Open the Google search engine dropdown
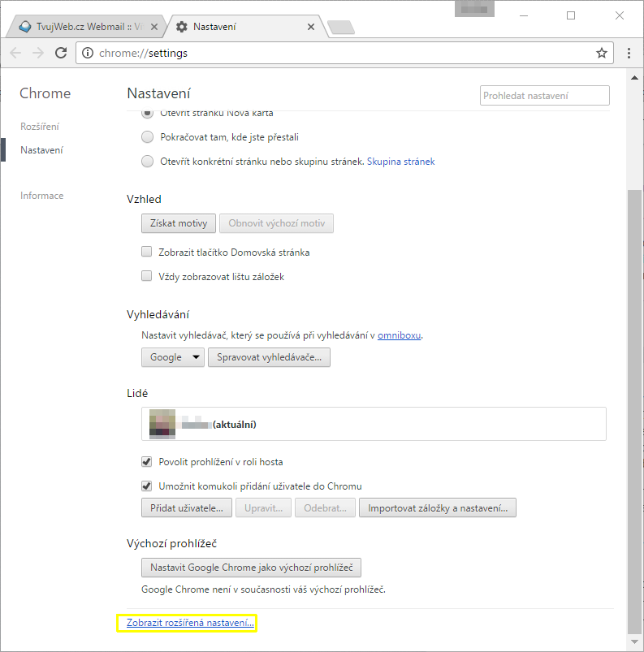 (173, 357)
